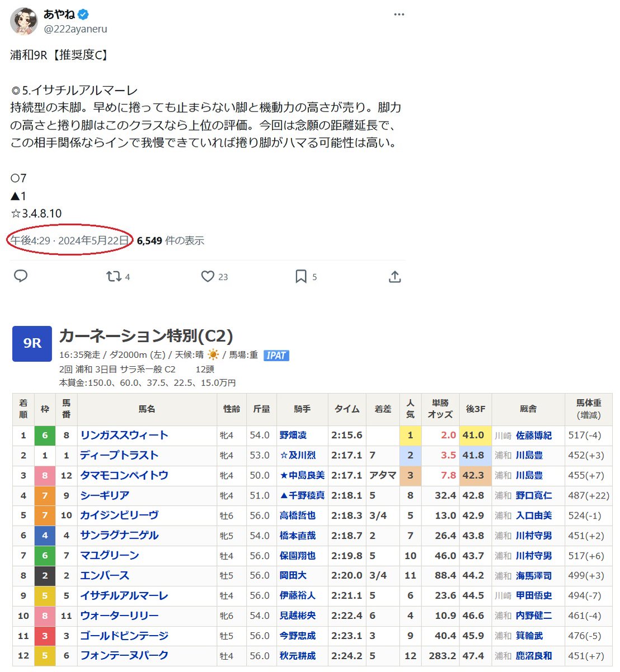The width and height of the screenshot is (620, 672).
Task: Open trainer 内野健二 link
Action: (534, 616)
